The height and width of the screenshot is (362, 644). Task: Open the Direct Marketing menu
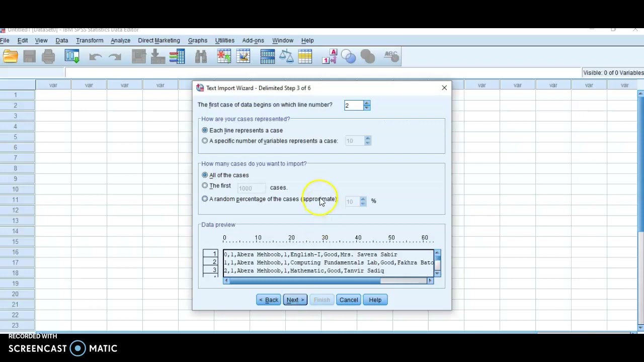pyautogui.click(x=159, y=40)
